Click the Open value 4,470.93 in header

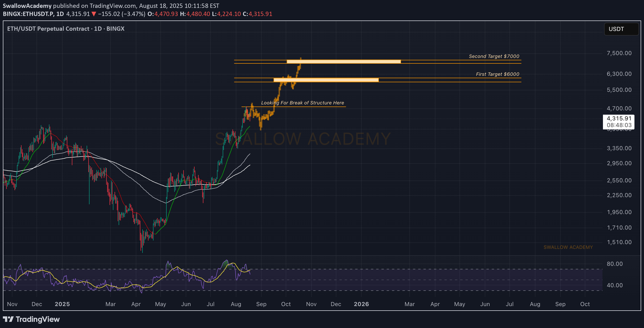166,14
